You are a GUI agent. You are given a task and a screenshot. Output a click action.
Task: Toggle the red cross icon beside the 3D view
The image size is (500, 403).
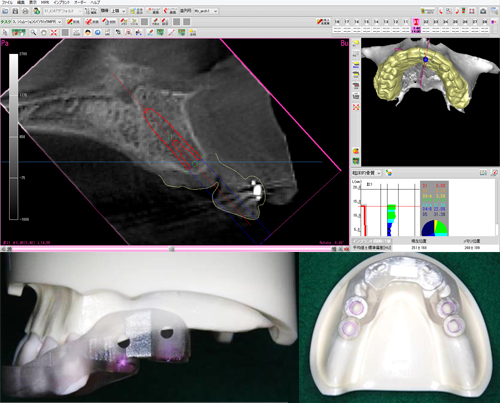click(x=356, y=107)
